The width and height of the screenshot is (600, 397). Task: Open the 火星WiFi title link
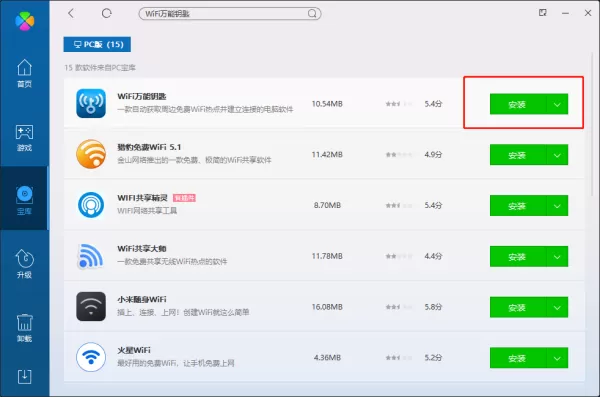click(x=134, y=350)
